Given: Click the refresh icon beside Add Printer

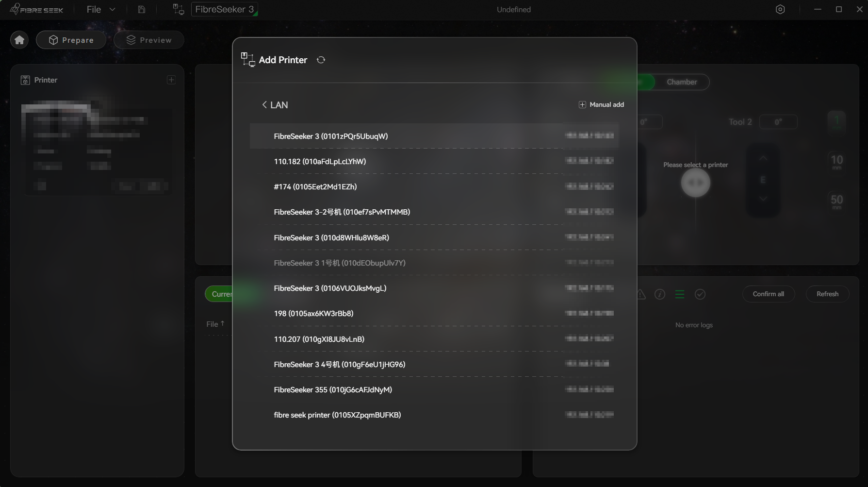Looking at the screenshot, I should [x=321, y=60].
